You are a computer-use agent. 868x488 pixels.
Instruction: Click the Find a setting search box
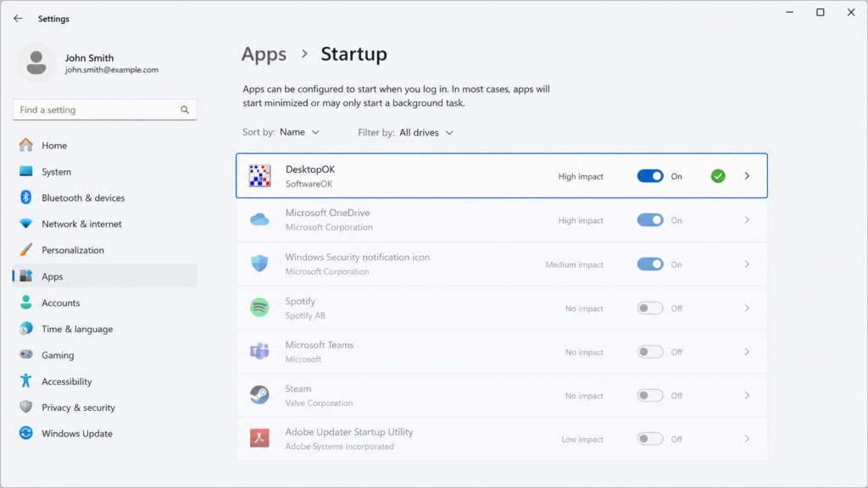tap(104, 109)
